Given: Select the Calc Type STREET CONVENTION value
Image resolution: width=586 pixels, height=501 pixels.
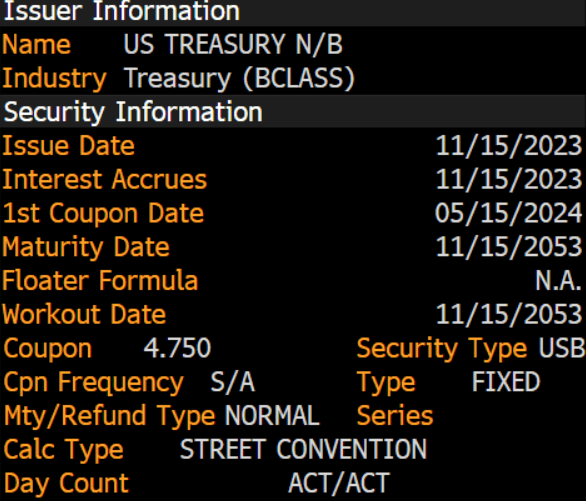Looking at the screenshot, I should click(x=303, y=449).
